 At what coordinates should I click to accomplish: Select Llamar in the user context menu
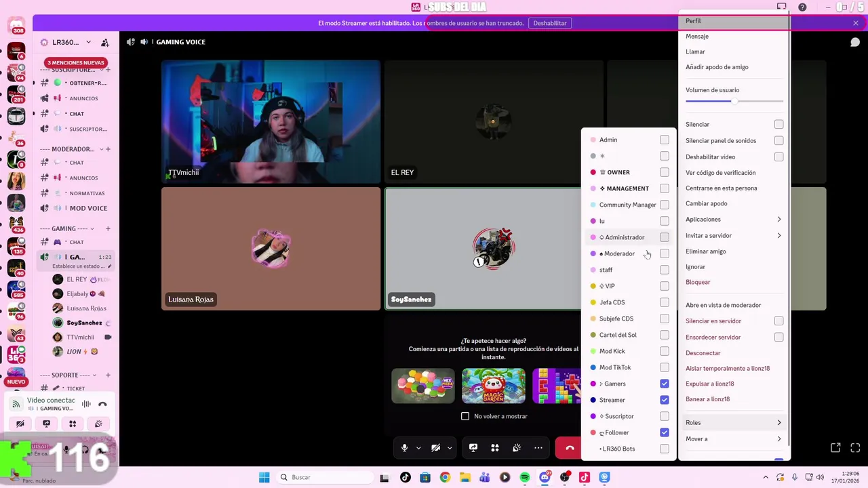(733, 52)
